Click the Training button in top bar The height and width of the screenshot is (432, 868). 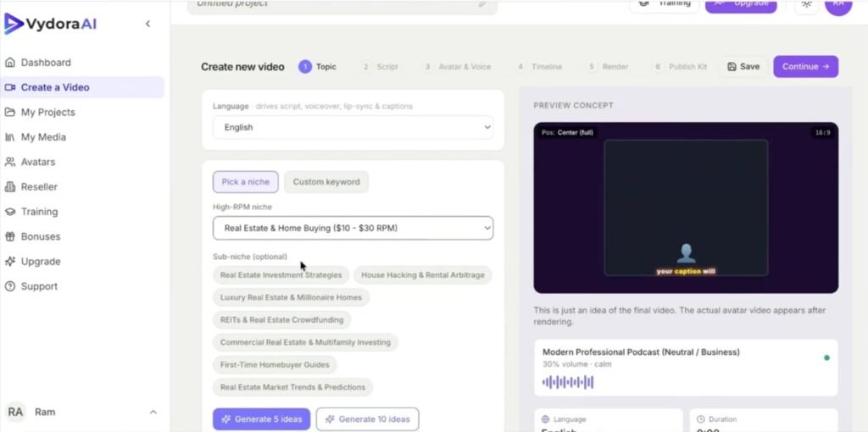point(665,4)
